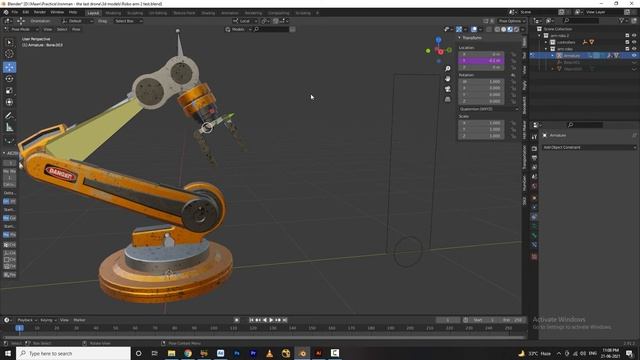640x360 pixels.
Task: Click the timeline current frame marker
Action: (x=19, y=328)
